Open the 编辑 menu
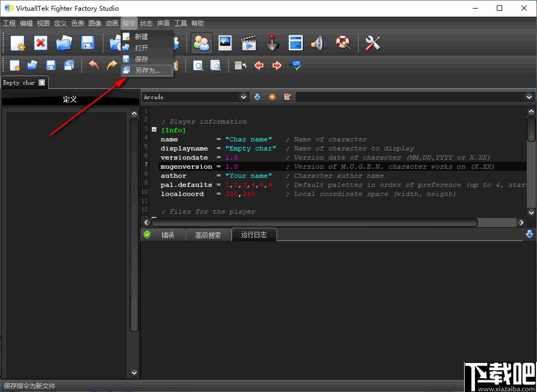This screenshot has height=392, width=537. click(26, 23)
